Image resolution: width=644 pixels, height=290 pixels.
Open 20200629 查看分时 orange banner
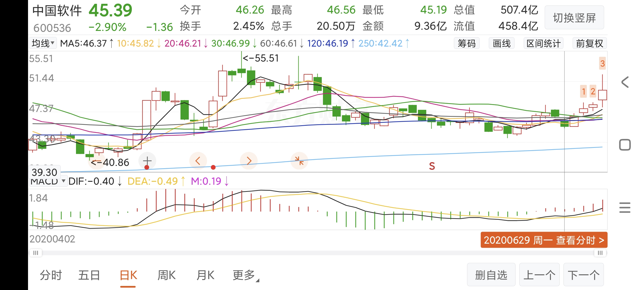point(544,240)
